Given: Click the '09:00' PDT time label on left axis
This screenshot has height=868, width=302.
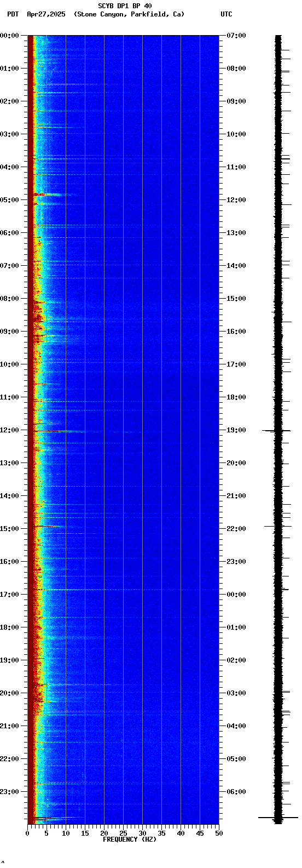Looking at the screenshot, I should pyautogui.click(x=9, y=332).
